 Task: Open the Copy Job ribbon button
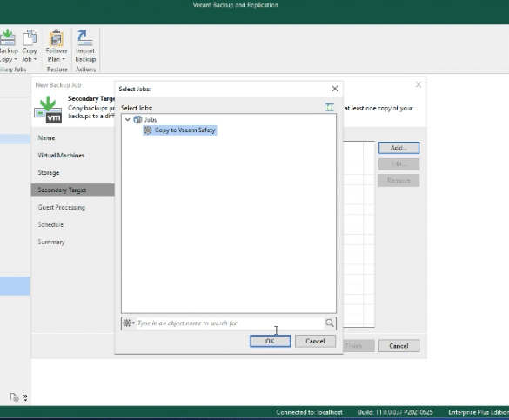30,46
